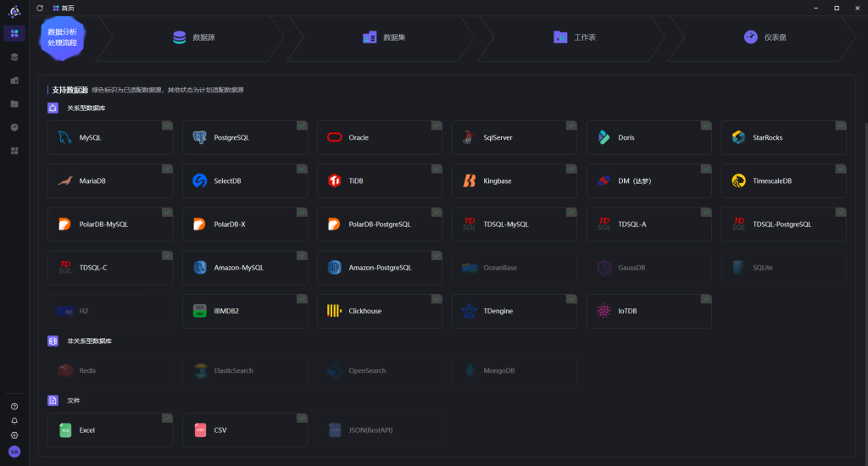Click the red Oracle logo
Screen dimensions: 868x466
(334, 137)
